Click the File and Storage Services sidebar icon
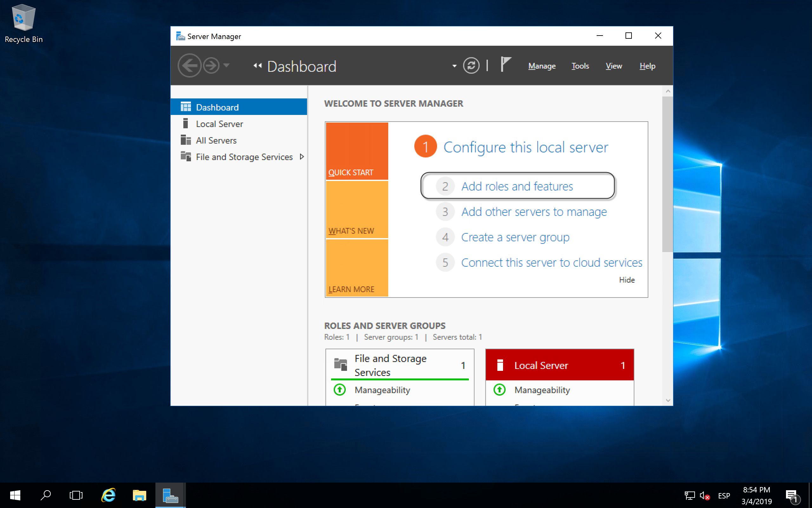The height and width of the screenshot is (508, 812). tap(186, 156)
